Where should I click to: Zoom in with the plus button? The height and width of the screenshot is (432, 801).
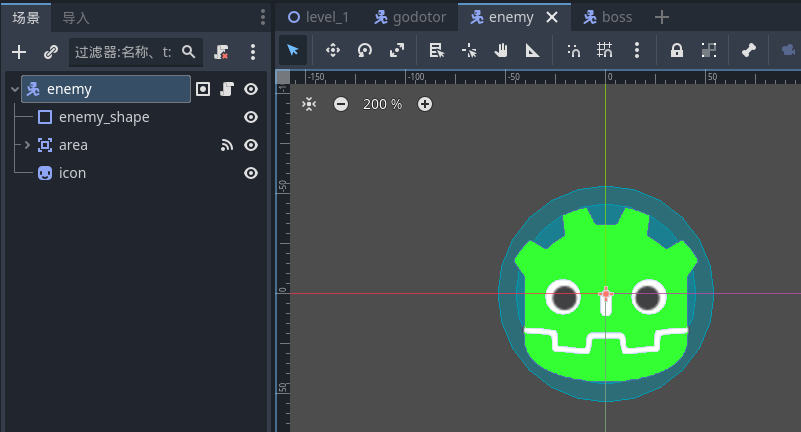pyautogui.click(x=425, y=104)
